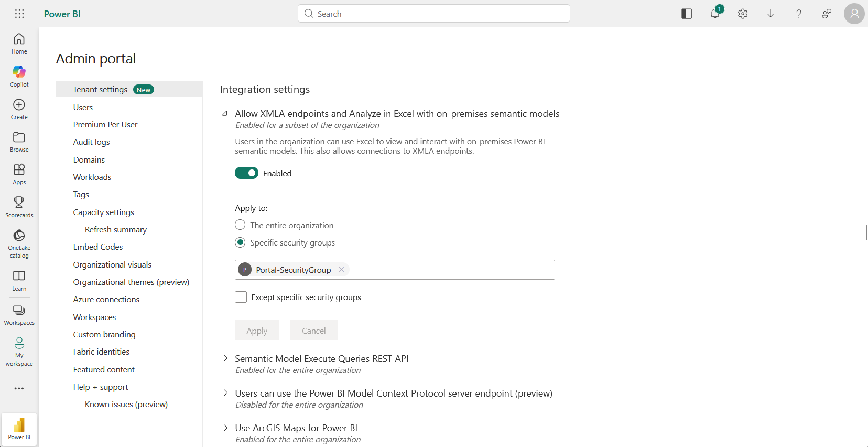
Task: Open Audit logs
Action: click(x=92, y=142)
